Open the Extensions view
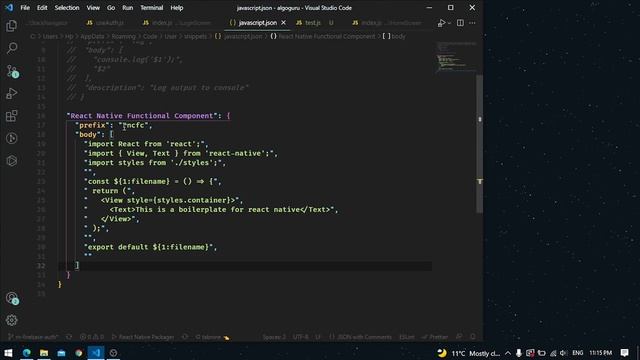This screenshot has width=640, height=360. [11, 116]
